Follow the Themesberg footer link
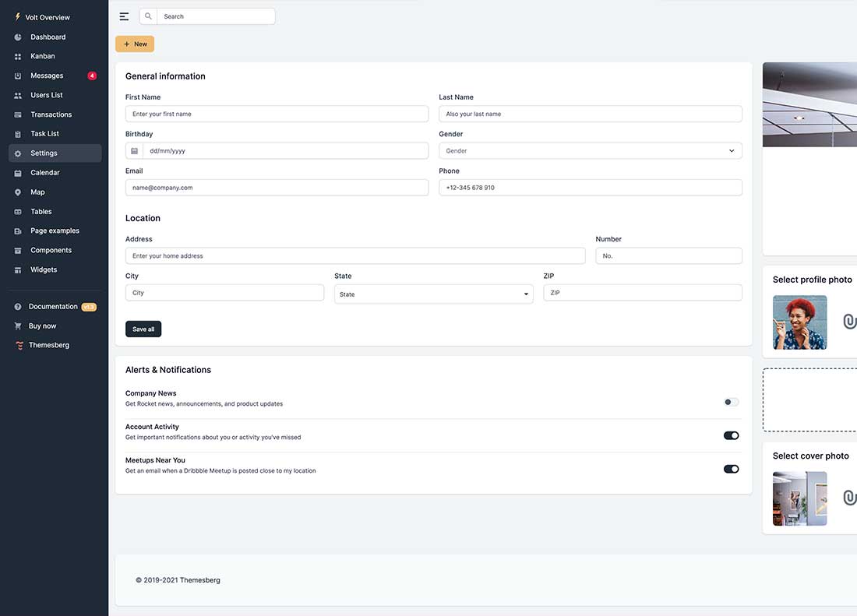 (x=199, y=579)
